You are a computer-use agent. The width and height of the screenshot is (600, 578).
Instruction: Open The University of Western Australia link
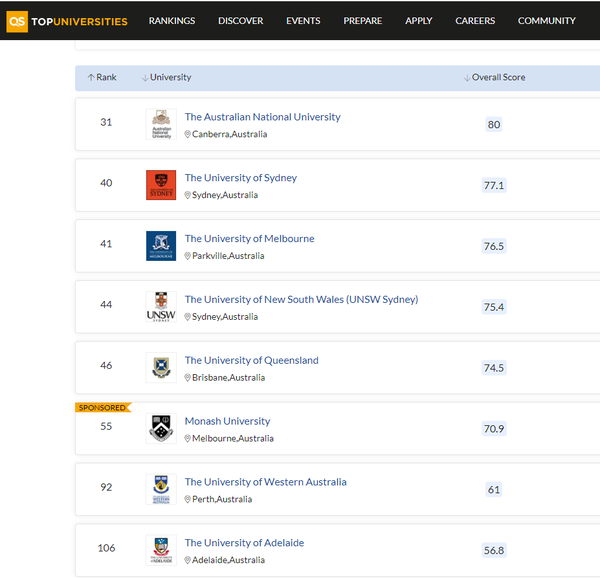click(266, 482)
